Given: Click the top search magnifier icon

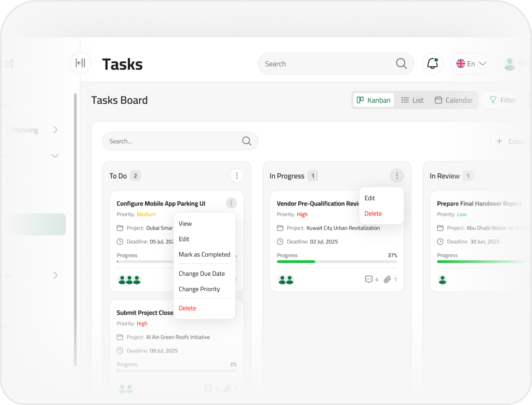Looking at the screenshot, I should tap(402, 63).
